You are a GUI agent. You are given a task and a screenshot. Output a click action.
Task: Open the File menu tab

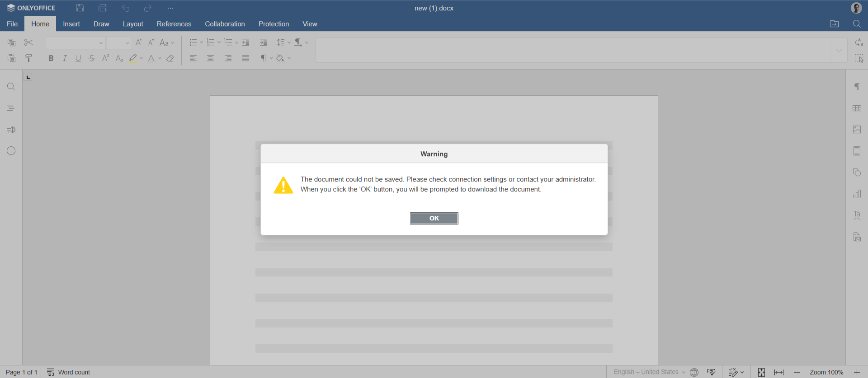[12, 24]
